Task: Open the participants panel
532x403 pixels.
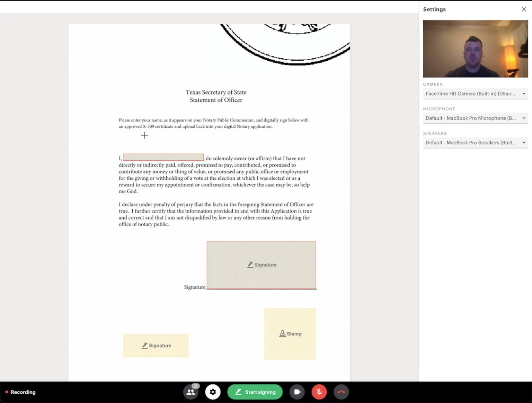Action: click(191, 392)
